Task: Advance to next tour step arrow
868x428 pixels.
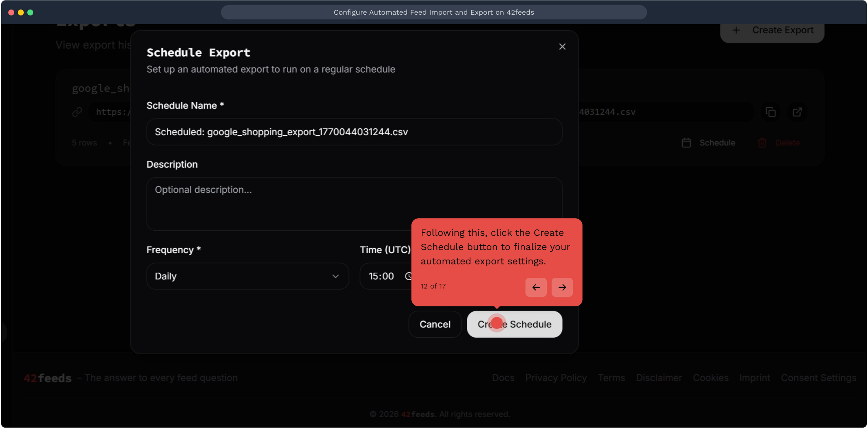Action: [x=562, y=287]
